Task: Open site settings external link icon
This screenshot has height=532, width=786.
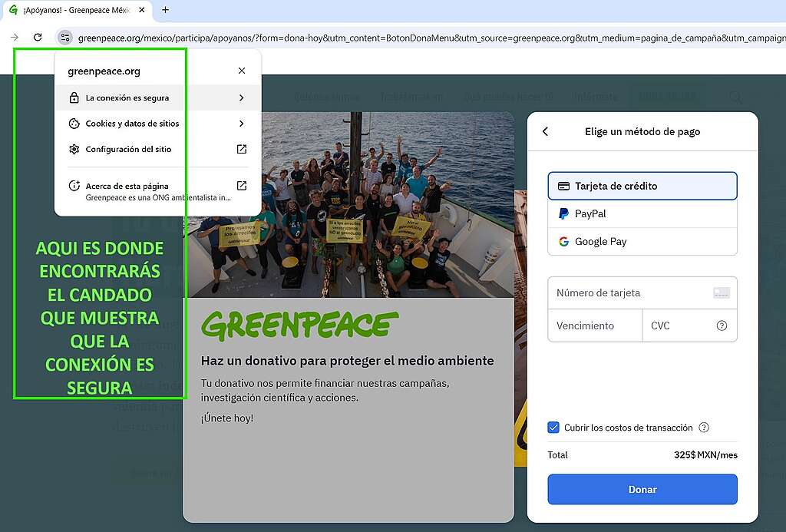Action: click(x=241, y=149)
